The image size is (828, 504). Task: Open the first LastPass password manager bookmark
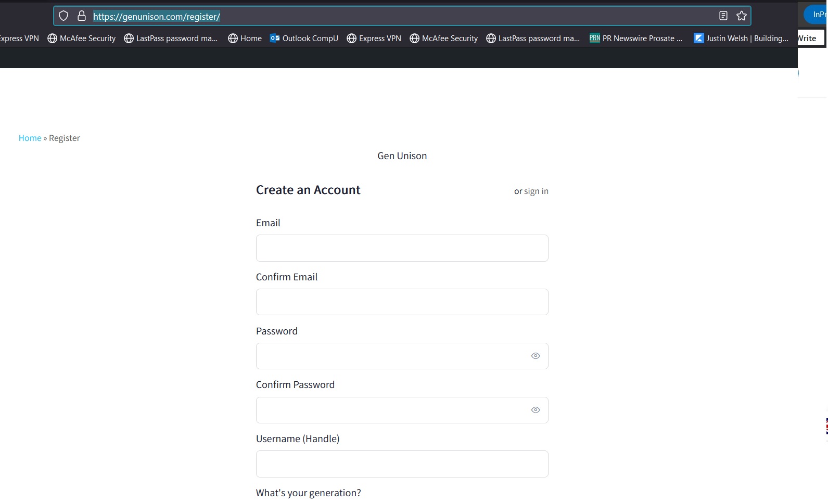pos(171,38)
